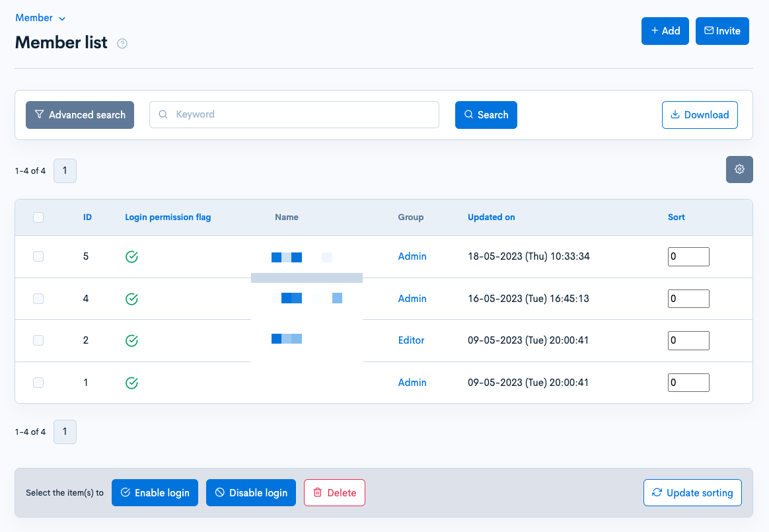Open the Admin group link for ID 4
This screenshot has height=532, width=769.
click(x=412, y=299)
